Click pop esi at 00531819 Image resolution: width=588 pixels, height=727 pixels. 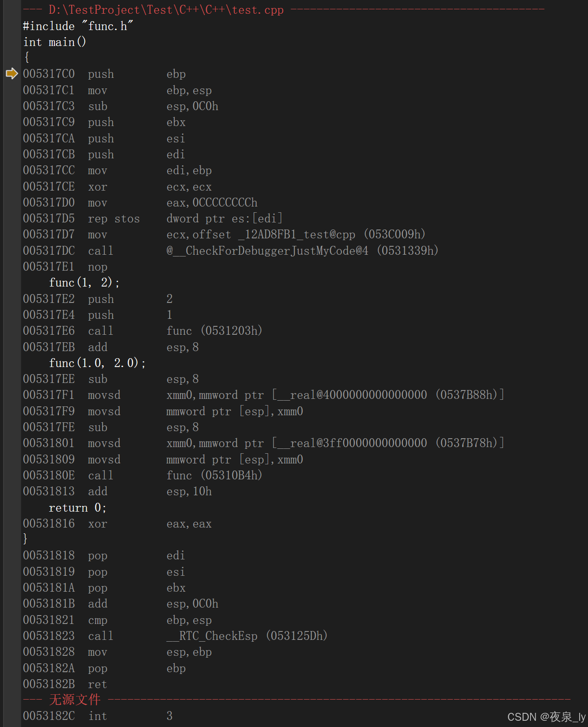click(104, 572)
